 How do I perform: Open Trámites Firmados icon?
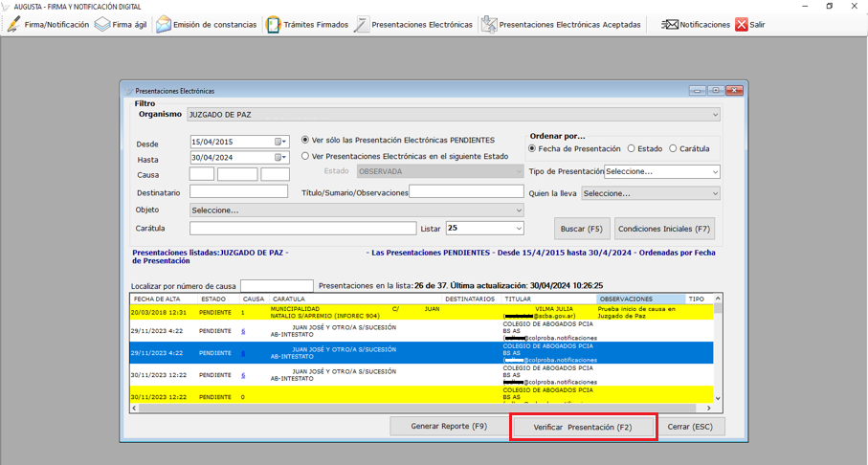coord(274,25)
